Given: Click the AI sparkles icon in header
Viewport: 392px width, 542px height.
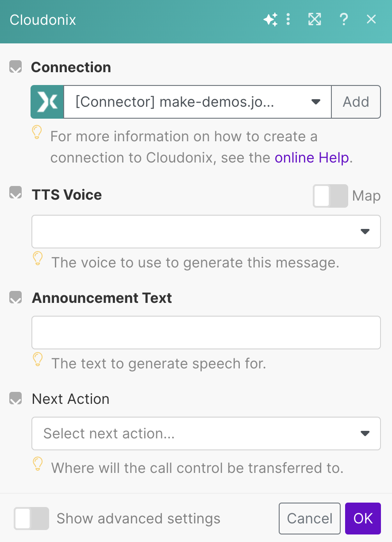Looking at the screenshot, I should point(270,19).
